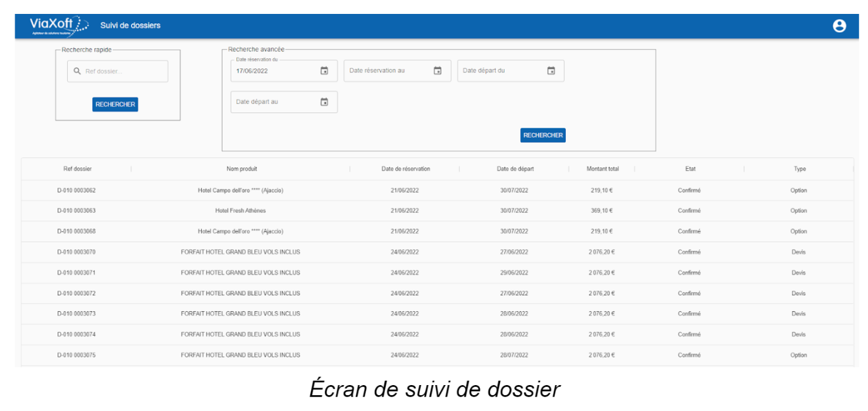This screenshot has width=868, height=411.
Task: Click 2 076,20 € amount in row D-010 0003071
Action: click(601, 273)
